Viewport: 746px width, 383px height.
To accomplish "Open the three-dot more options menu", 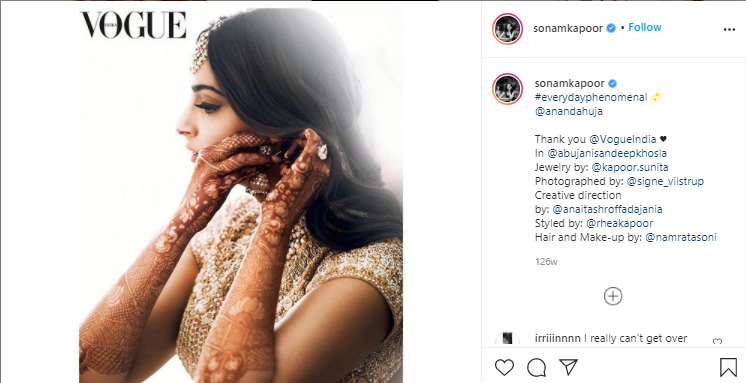I will [729, 29].
